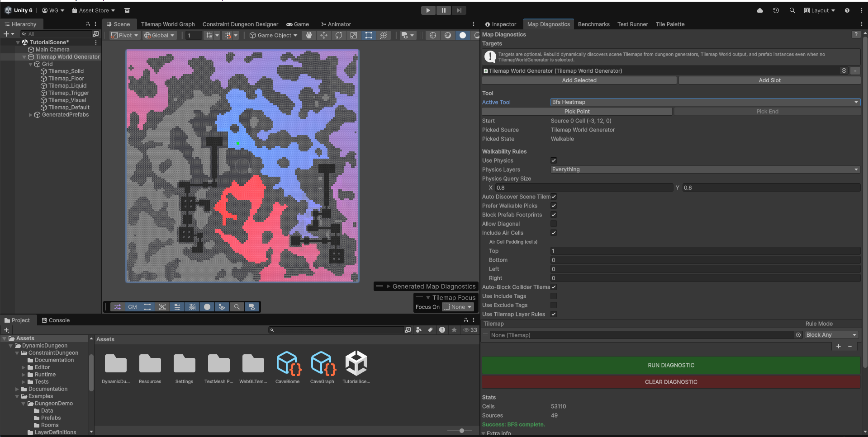868x437 pixels.
Task: Open Pivot handle position dropdown
Action: (x=124, y=35)
